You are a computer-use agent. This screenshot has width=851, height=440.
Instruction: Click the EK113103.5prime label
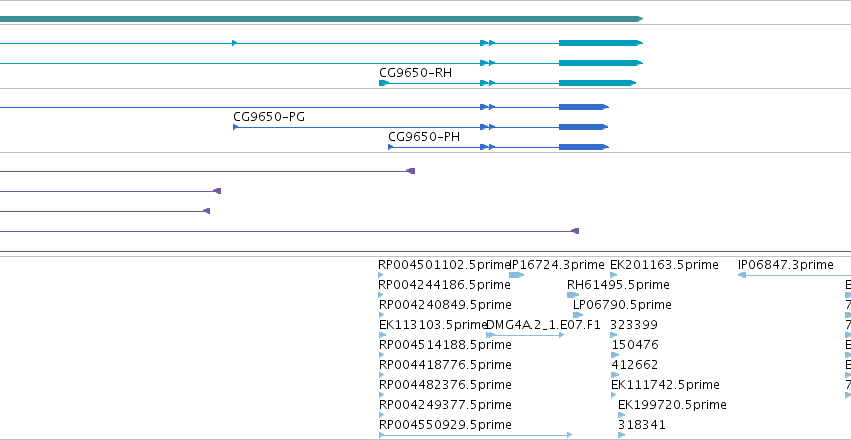coord(433,325)
